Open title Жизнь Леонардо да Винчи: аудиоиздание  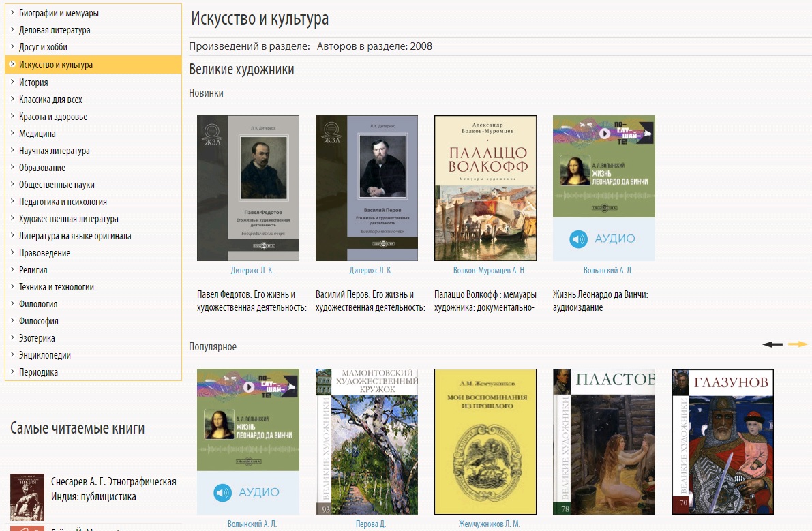point(600,301)
